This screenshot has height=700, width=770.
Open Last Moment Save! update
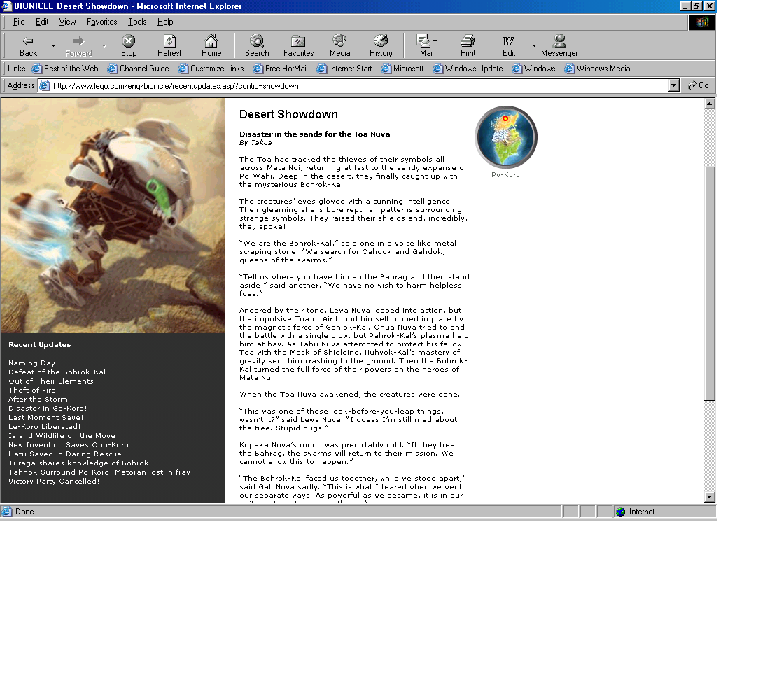45,417
